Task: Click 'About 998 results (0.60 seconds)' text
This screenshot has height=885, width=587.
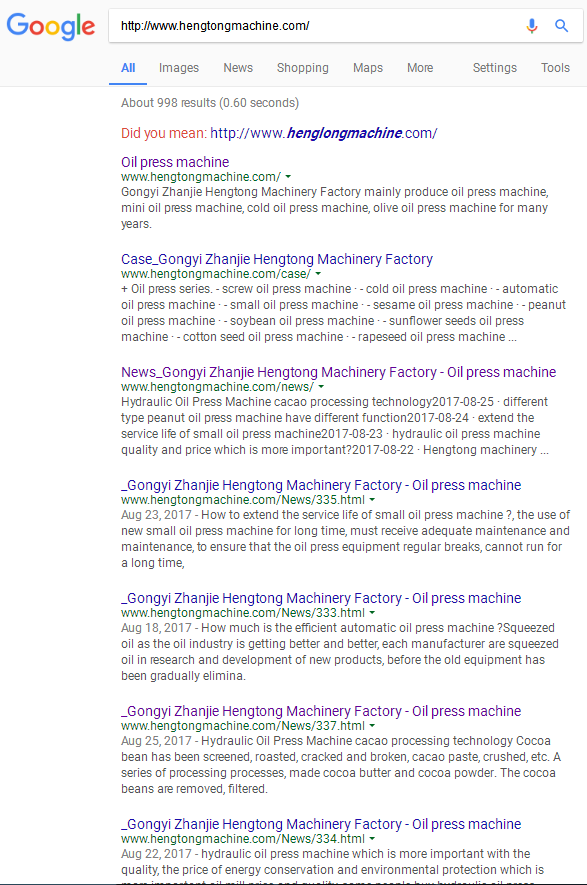Action: pyautogui.click(x=210, y=103)
